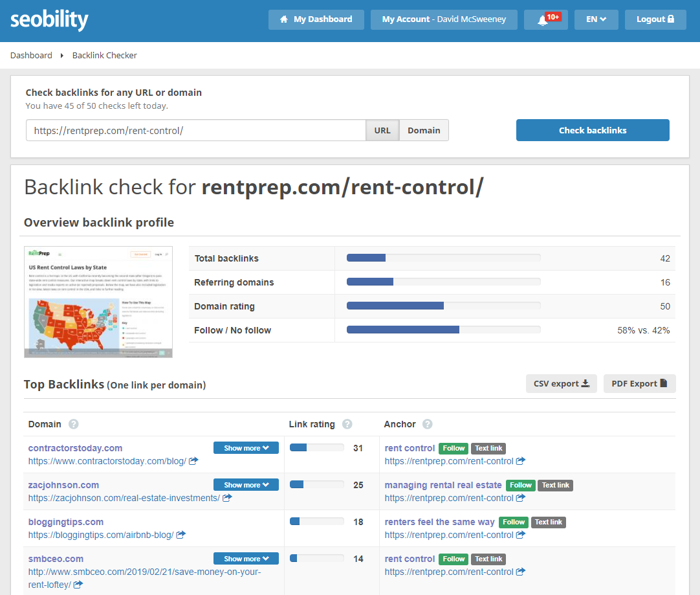Select the Domain check mode toggle
700x595 pixels.
click(x=424, y=130)
